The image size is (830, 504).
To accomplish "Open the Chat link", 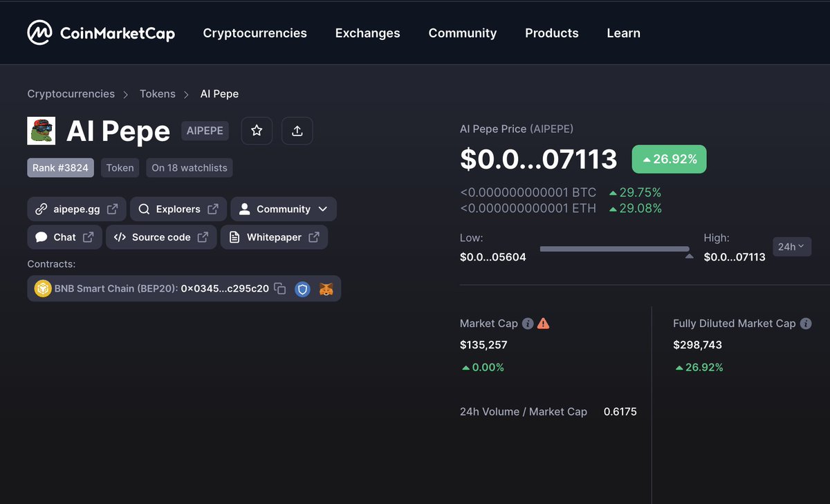I will (x=64, y=237).
